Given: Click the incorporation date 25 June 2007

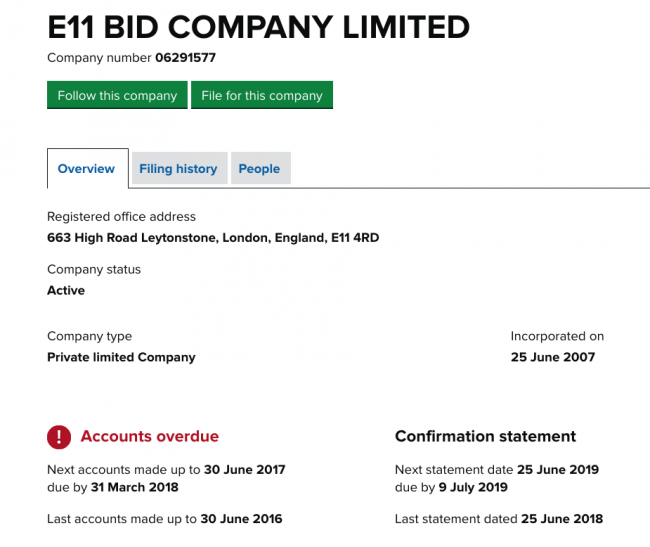Looking at the screenshot, I should [x=553, y=357].
